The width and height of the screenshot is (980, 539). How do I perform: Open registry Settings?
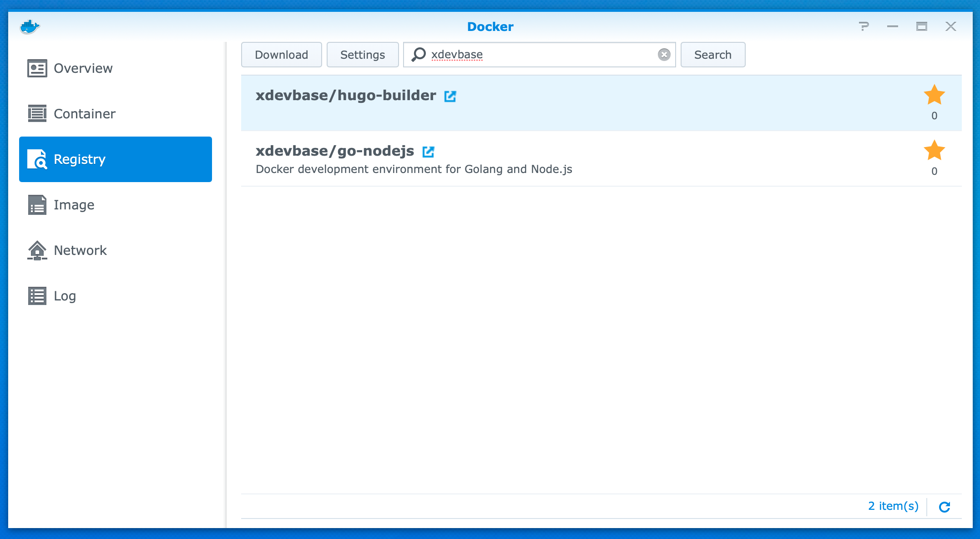coord(362,54)
